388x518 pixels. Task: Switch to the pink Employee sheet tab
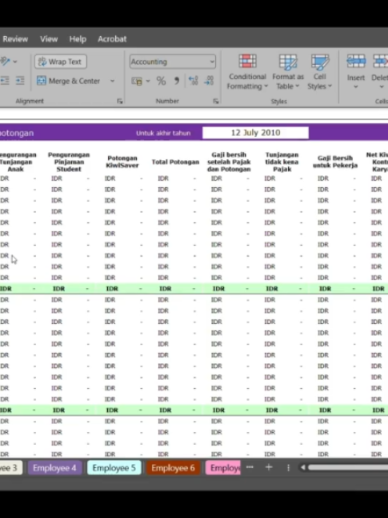(223, 468)
